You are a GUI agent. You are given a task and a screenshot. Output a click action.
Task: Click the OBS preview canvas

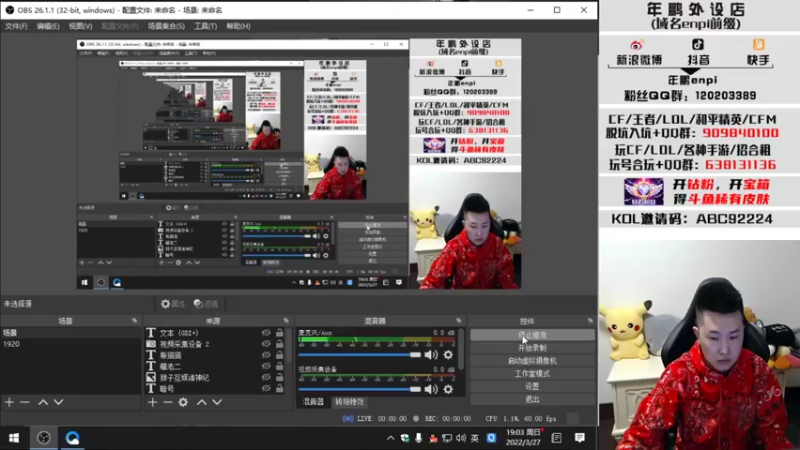(x=299, y=164)
